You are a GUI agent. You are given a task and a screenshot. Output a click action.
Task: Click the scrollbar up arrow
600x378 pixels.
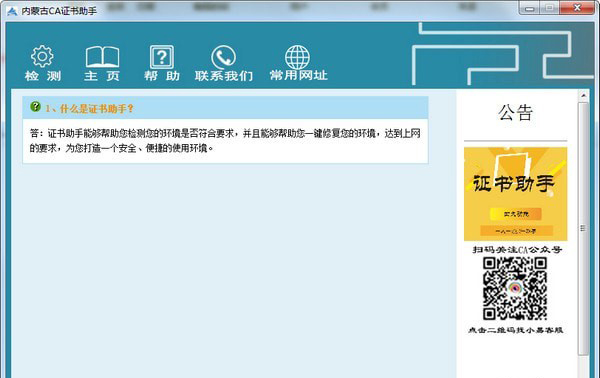point(583,96)
